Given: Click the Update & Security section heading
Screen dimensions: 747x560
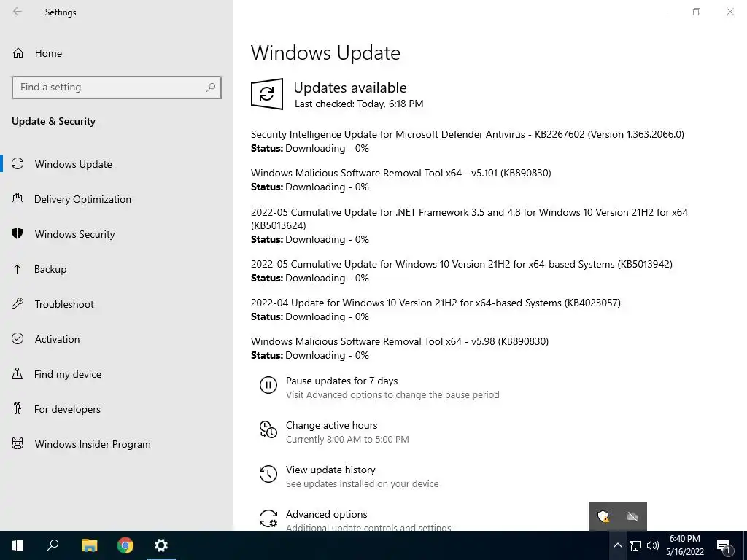Looking at the screenshot, I should tap(53, 121).
